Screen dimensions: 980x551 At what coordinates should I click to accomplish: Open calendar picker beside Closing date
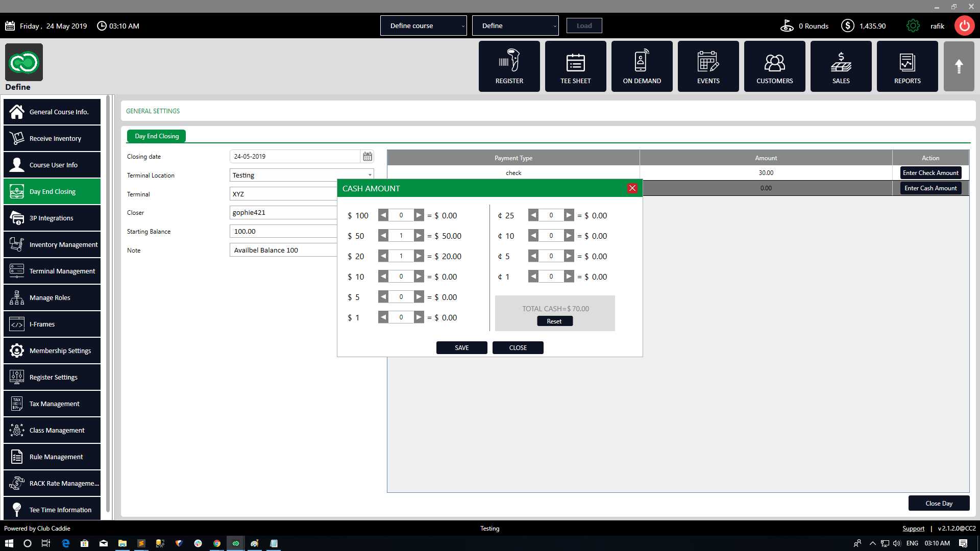click(367, 157)
